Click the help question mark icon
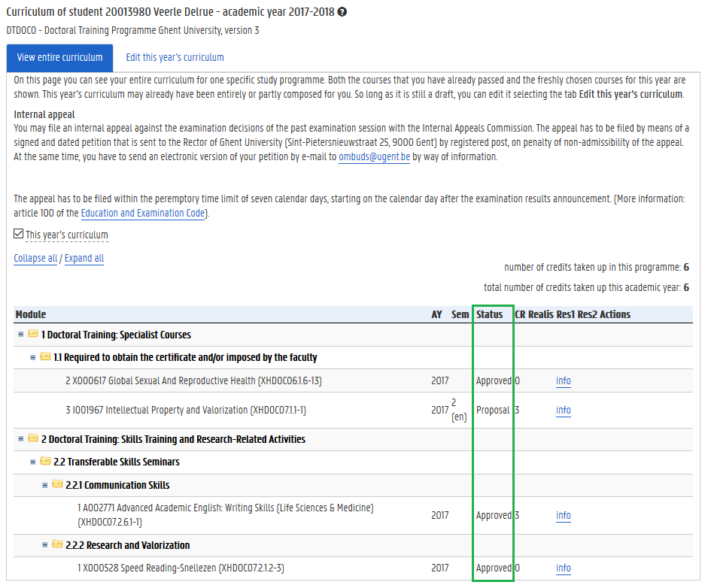Screen dimensions: 708x588 (342, 13)
